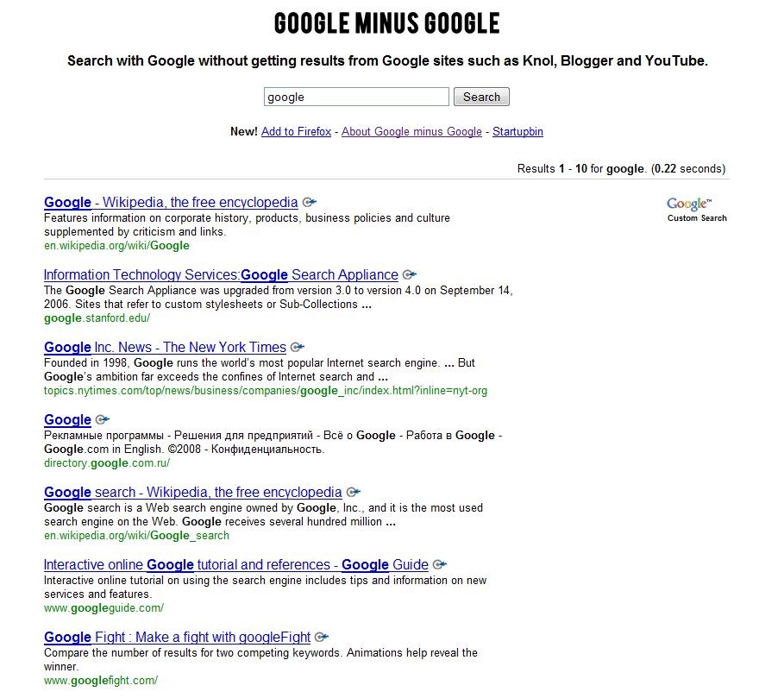Click the arrow icon beside New York Times result

[x=298, y=348]
